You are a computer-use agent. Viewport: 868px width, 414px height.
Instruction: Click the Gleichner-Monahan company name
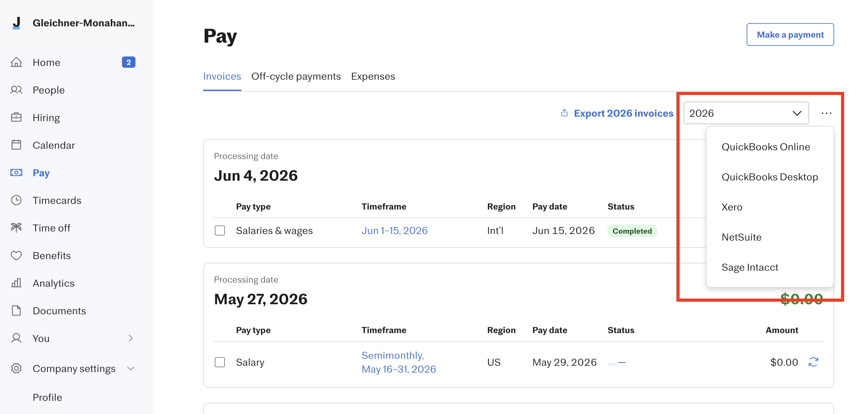[83, 23]
